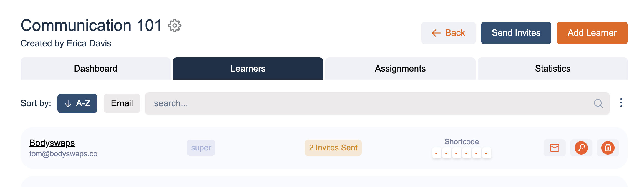Click the super role tag
This screenshot has height=187, width=644.
[x=201, y=148]
